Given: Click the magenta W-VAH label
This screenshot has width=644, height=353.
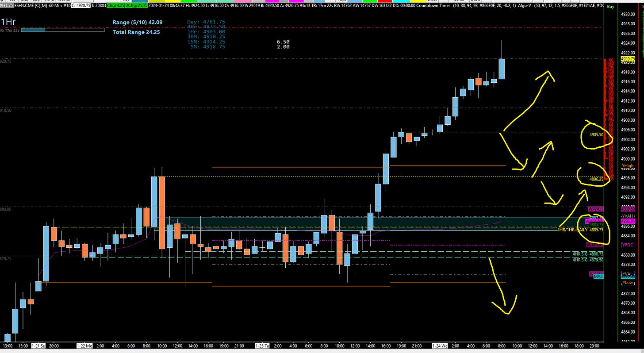Looking at the screenshot, I should point(595,209).
